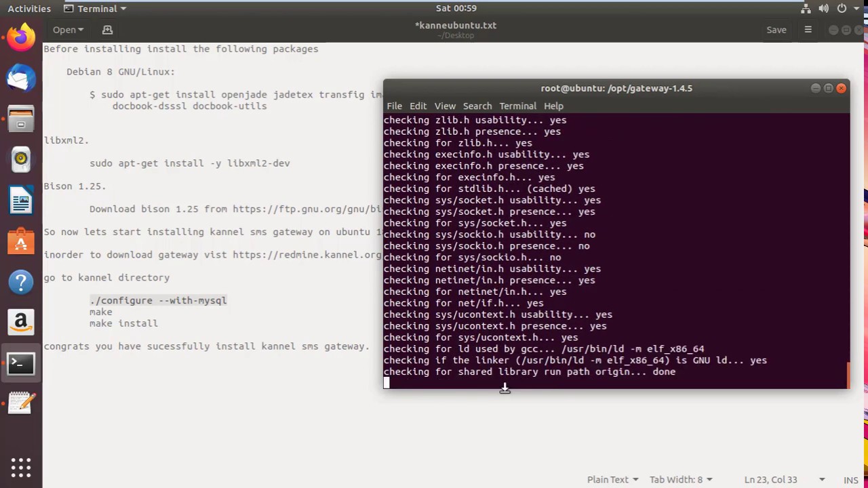This screenshot has width=868, height=488.
Task: Open the Terminal app menu in top bar
Action: (95, 8)
